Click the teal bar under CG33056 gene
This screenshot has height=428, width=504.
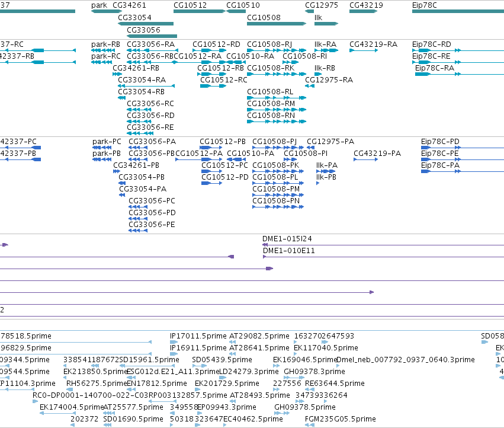(152, 36)
